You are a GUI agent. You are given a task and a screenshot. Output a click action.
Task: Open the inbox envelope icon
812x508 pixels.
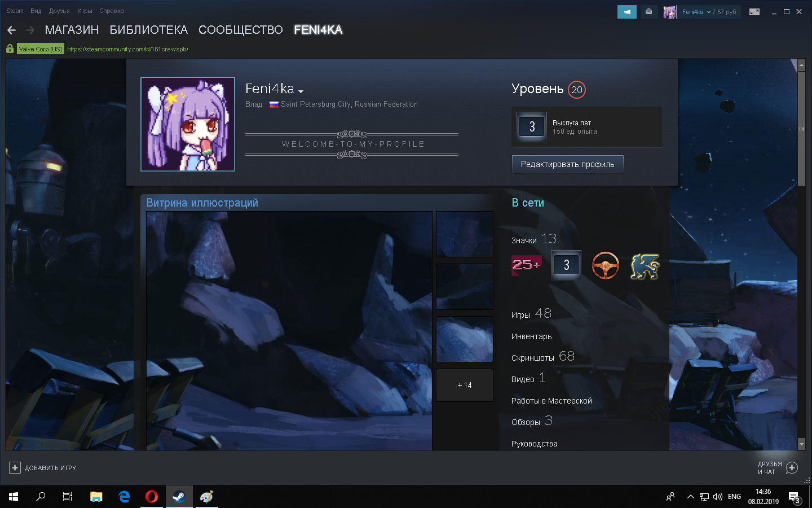(649, 12)
